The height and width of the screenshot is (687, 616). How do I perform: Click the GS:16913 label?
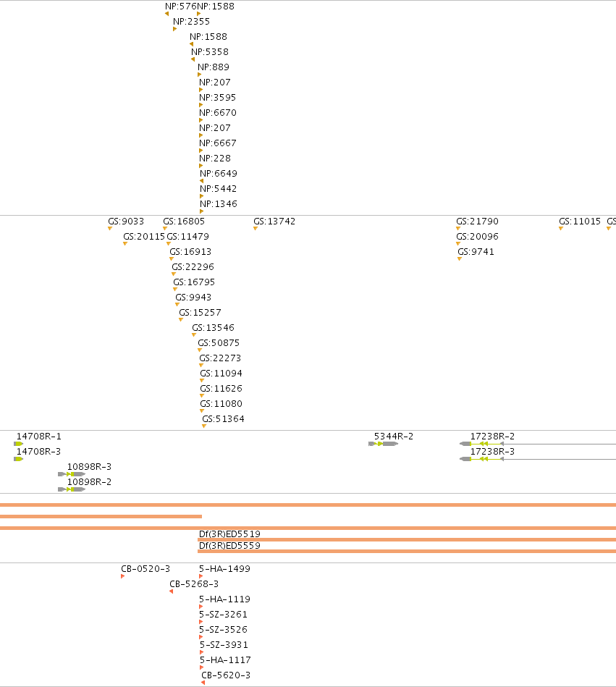(x=190, y=251)
